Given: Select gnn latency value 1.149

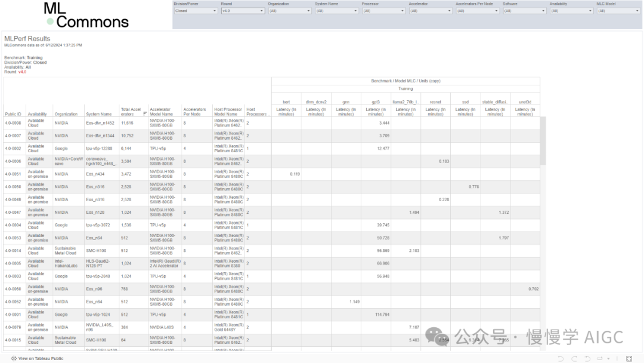Looking at the screenshot, I should click(354, 302).
